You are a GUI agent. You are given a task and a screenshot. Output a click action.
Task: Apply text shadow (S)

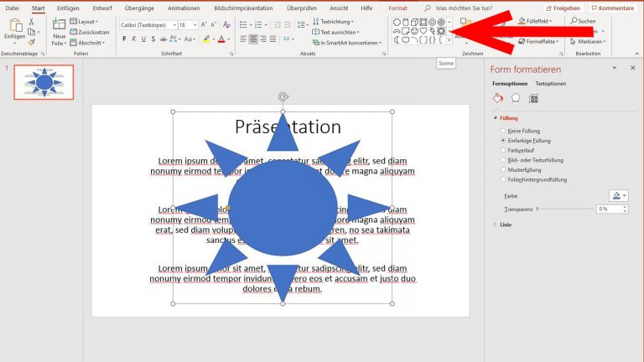153,39
